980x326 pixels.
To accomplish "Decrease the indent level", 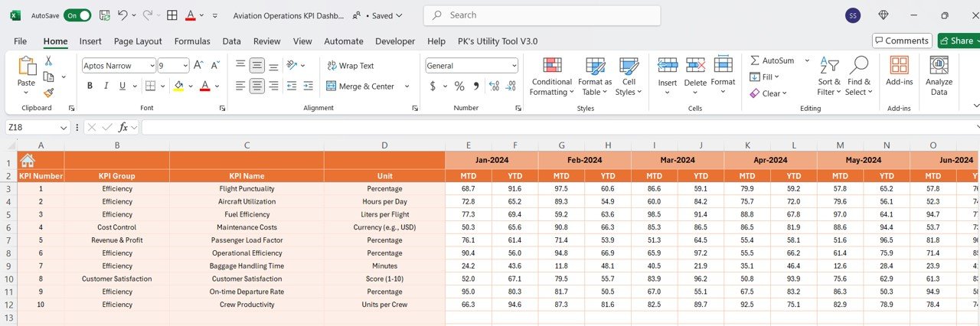I will pyautogui.click(x=291, y=86).
